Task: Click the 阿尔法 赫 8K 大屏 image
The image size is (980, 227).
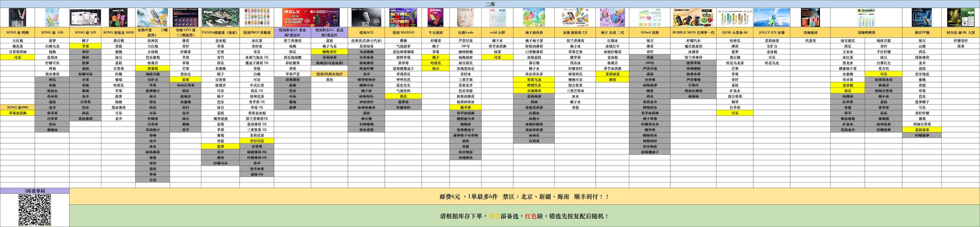Action: pyautogui.click(x=960, y=18)
